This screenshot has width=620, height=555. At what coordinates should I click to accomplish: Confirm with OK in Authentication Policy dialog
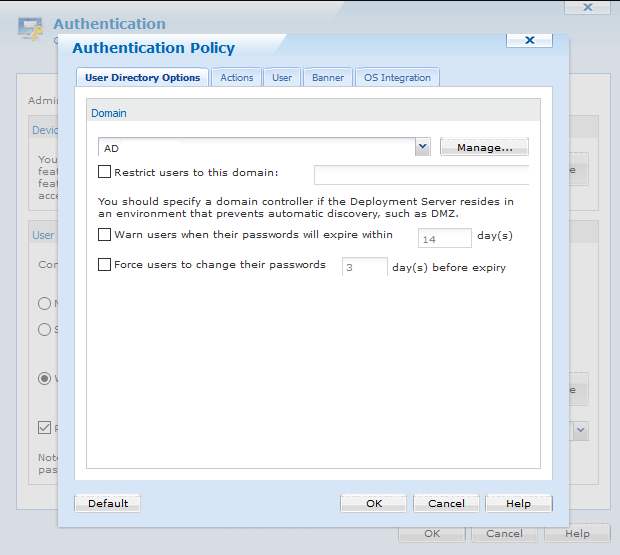[x=373, y=503]
